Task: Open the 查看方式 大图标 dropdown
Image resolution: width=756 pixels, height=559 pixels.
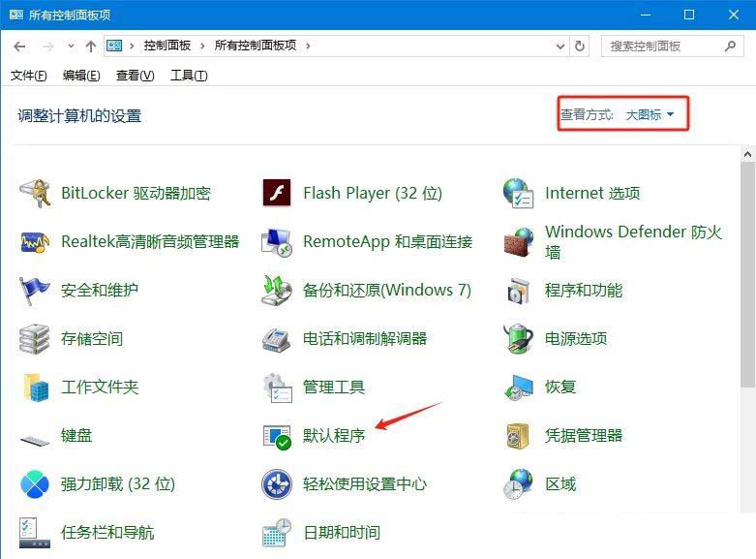Action: point(650,114)
